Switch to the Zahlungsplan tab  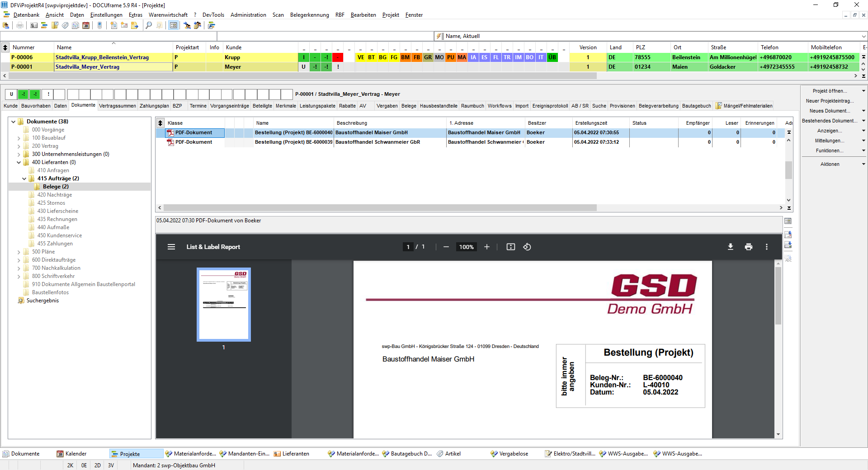pos(154,106)
